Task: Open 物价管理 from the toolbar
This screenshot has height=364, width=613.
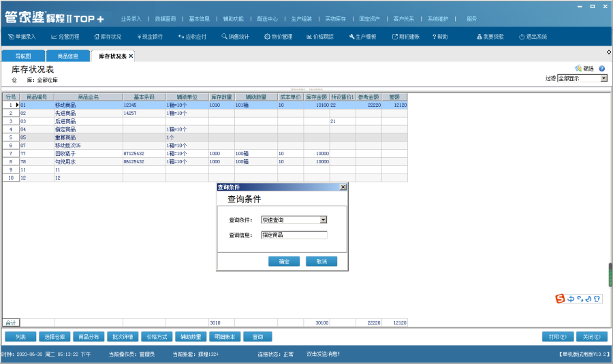Action: click(x=267, y=37)
